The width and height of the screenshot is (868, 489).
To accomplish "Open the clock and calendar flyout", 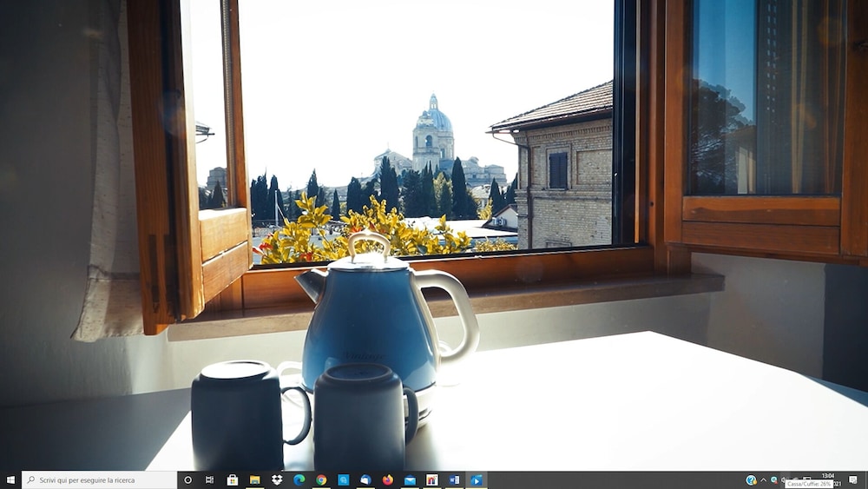I will (827, 479).
